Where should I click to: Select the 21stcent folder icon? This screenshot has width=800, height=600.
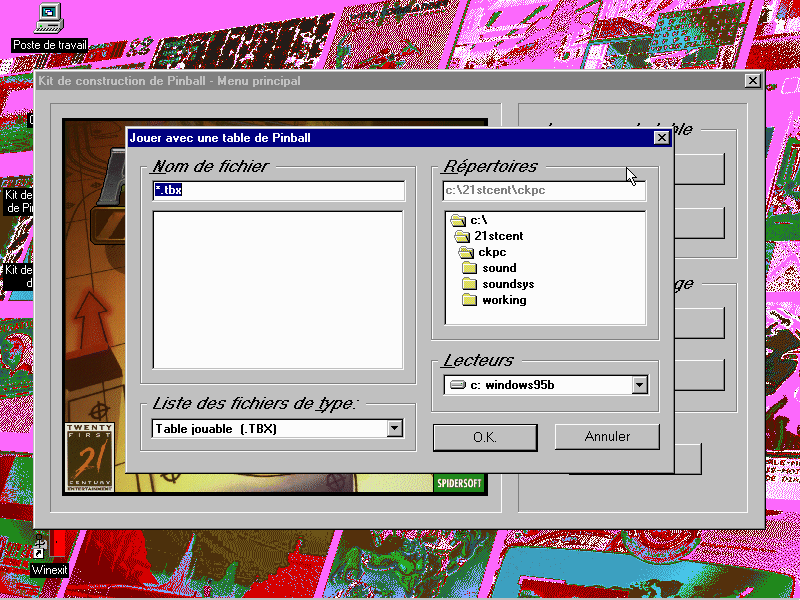pos(462,236)
